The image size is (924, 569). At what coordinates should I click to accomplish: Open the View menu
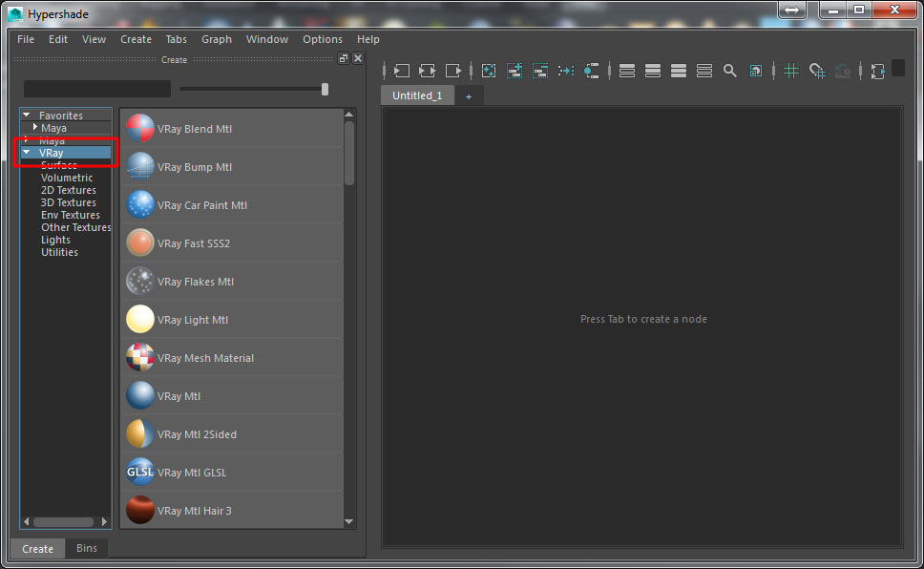[x=94, y=39]
